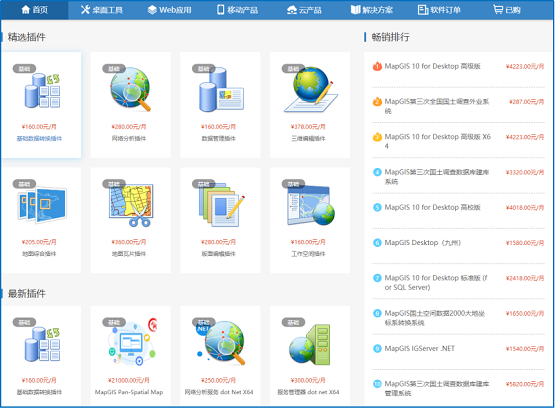
Task: View purchased items via 已购 cart
Action: point(507,10)
